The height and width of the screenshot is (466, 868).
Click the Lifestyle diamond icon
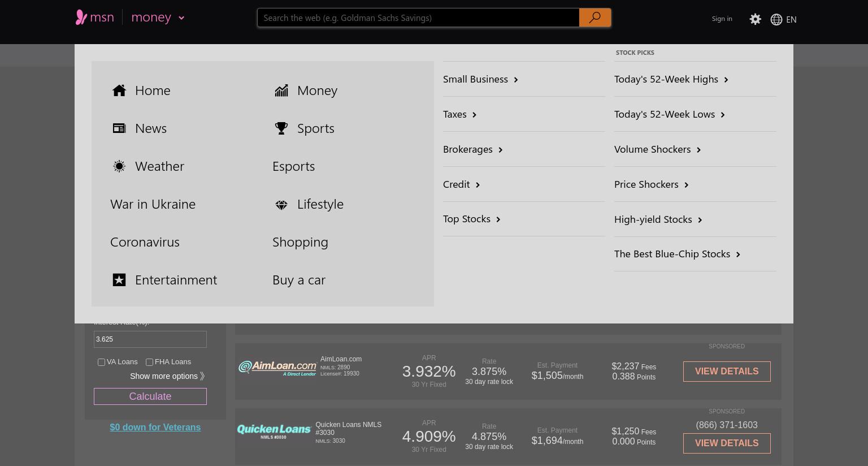(281, 205)
